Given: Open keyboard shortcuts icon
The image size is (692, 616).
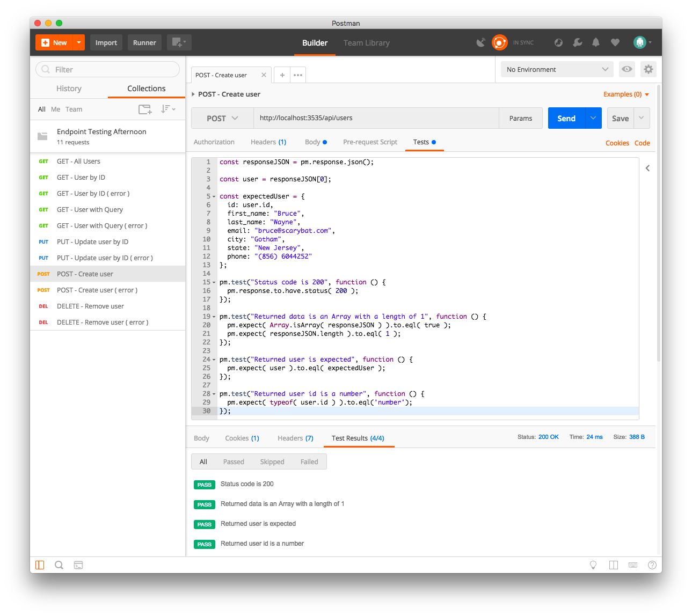Looking at the screenshot, I should [x=633, y=564].
